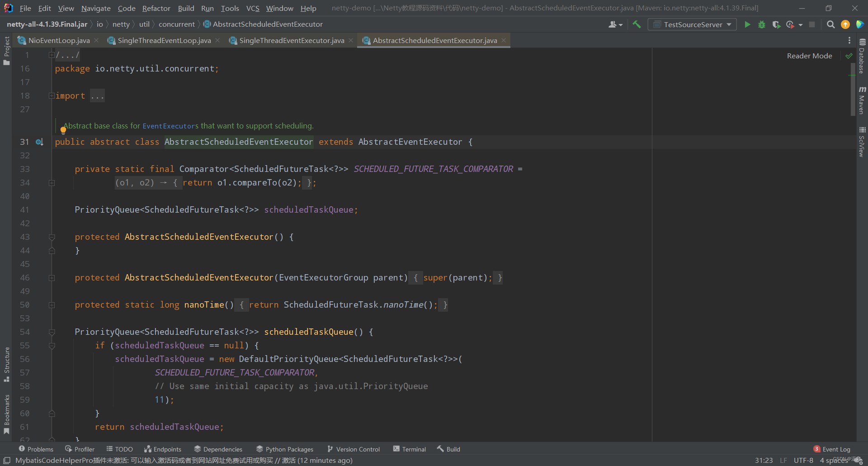Close the SingleThreadEventLoop.java tab
This screenshot has height=466, width=868.
pyautogui.click(x=217, y=40)
